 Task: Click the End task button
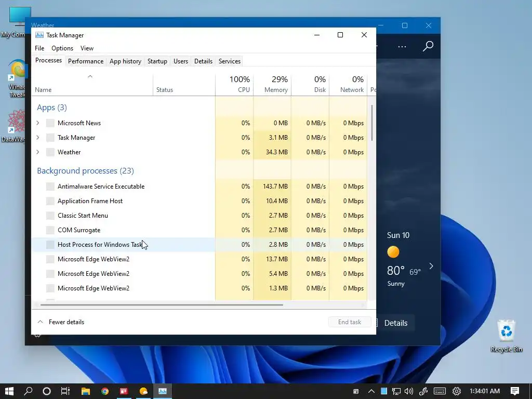pyautogui.click(x=350, y=322)
